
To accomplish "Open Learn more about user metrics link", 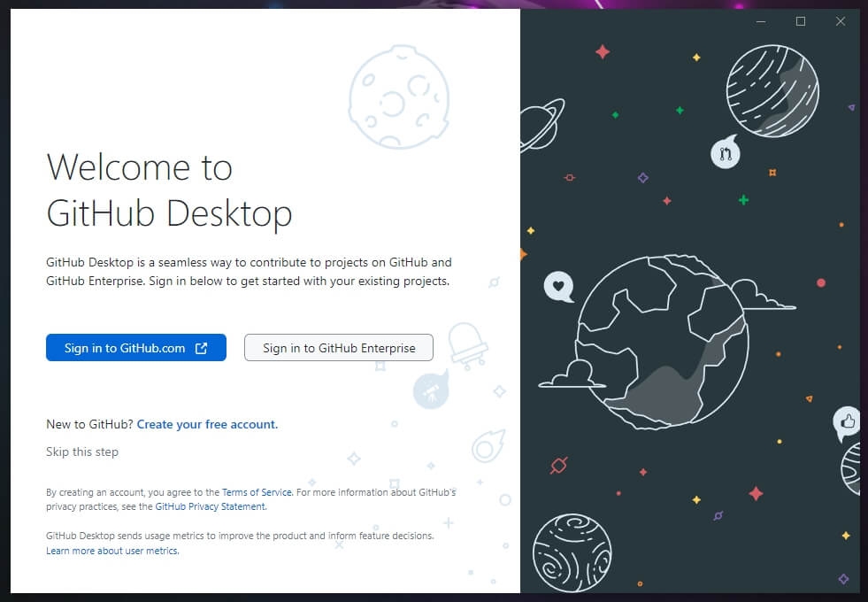I will pos(112,551).
